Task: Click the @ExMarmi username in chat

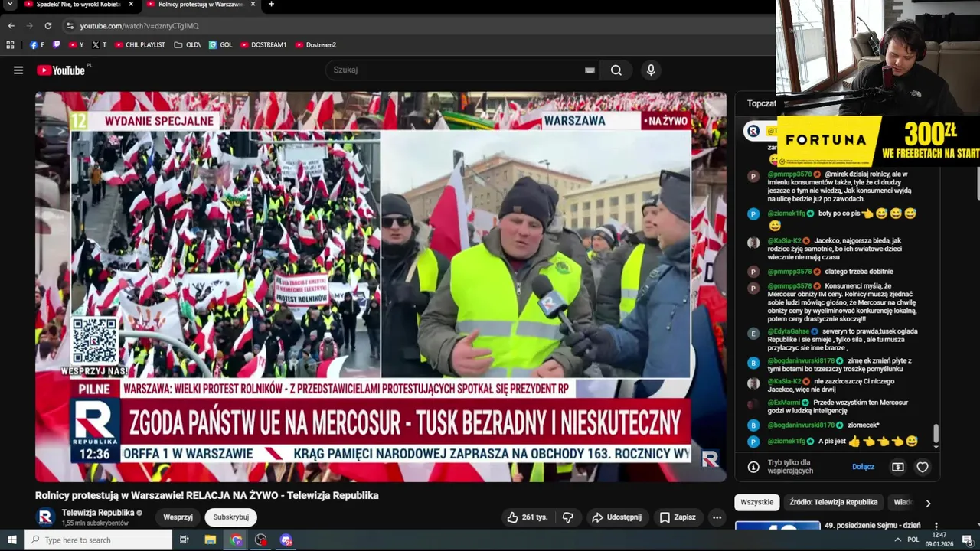Action: pos(784,403)
